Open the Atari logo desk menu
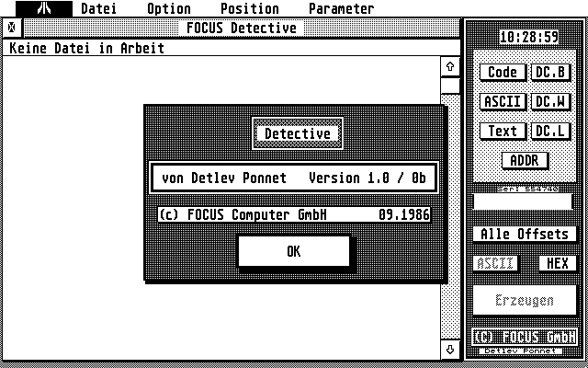This screenshot has width=588, height=368. [44, 8]
